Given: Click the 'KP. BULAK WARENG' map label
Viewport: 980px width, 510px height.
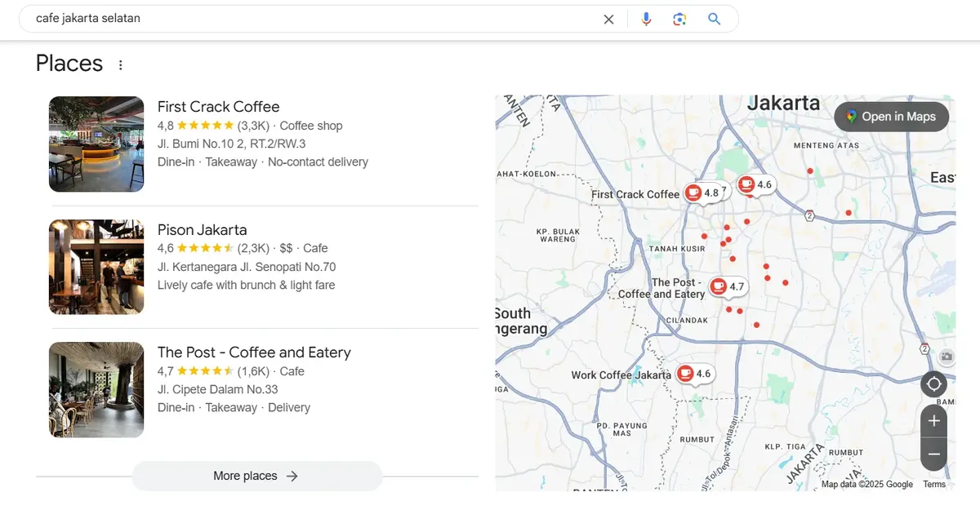Looking at the screenshot, I should pyautogui.click(x=559, y=236).
